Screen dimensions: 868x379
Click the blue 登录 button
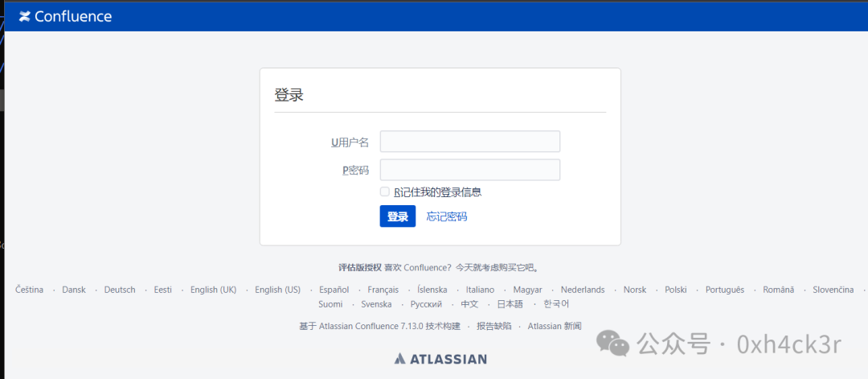(x=398, y=216)
